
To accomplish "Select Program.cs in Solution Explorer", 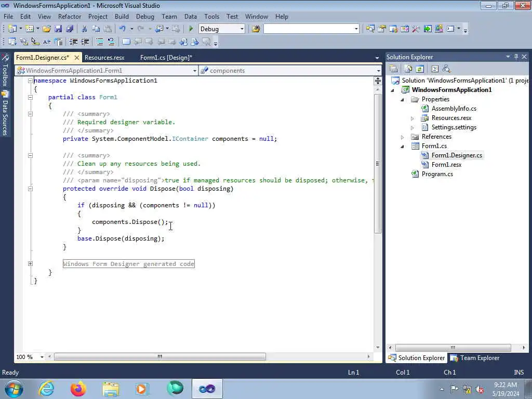I will [x=437, y=174].
